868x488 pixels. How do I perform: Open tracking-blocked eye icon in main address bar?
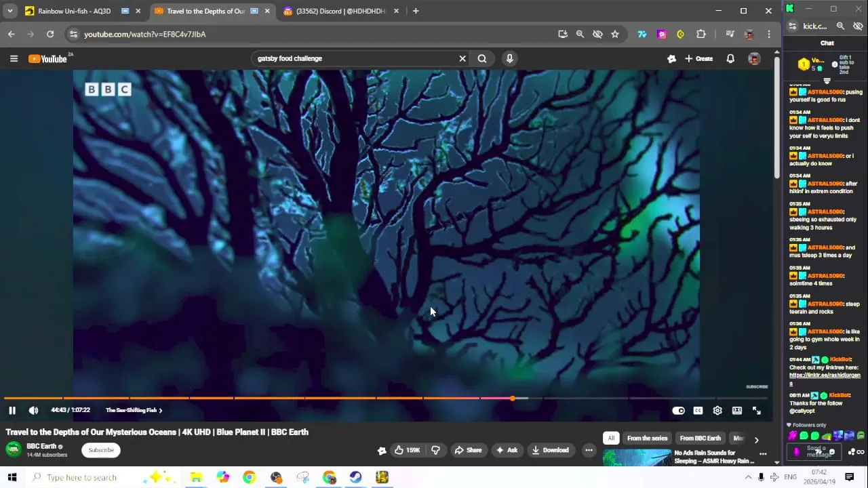(x=597, y=34)
